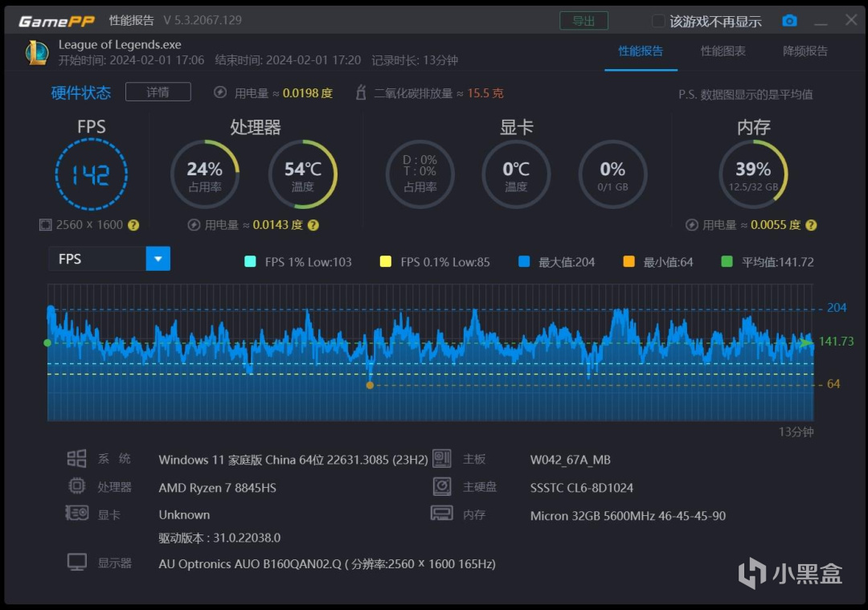The image size is (868, 610).
Task: Click the orange 最小值 legend swatch
Action: coord(628,261)
